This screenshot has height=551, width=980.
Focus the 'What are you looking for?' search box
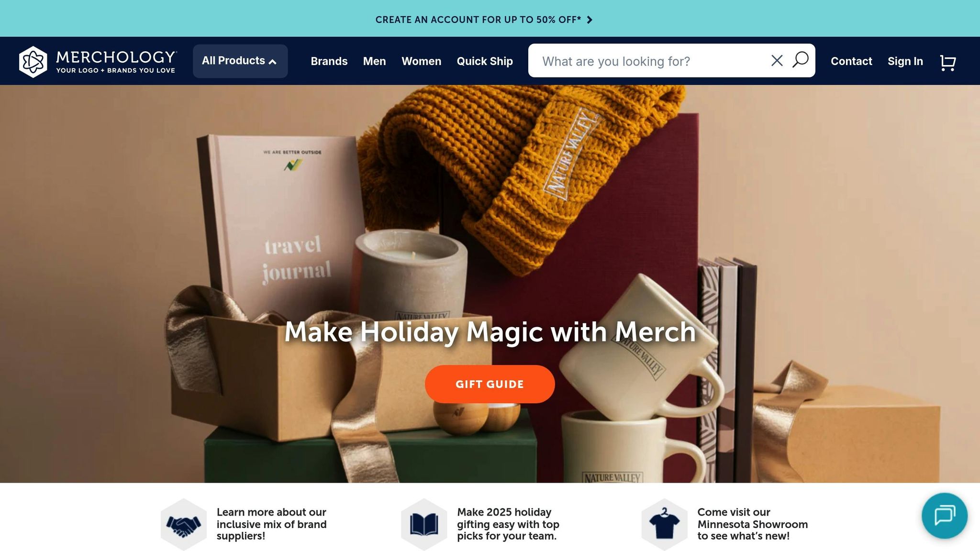pos(651,61)
